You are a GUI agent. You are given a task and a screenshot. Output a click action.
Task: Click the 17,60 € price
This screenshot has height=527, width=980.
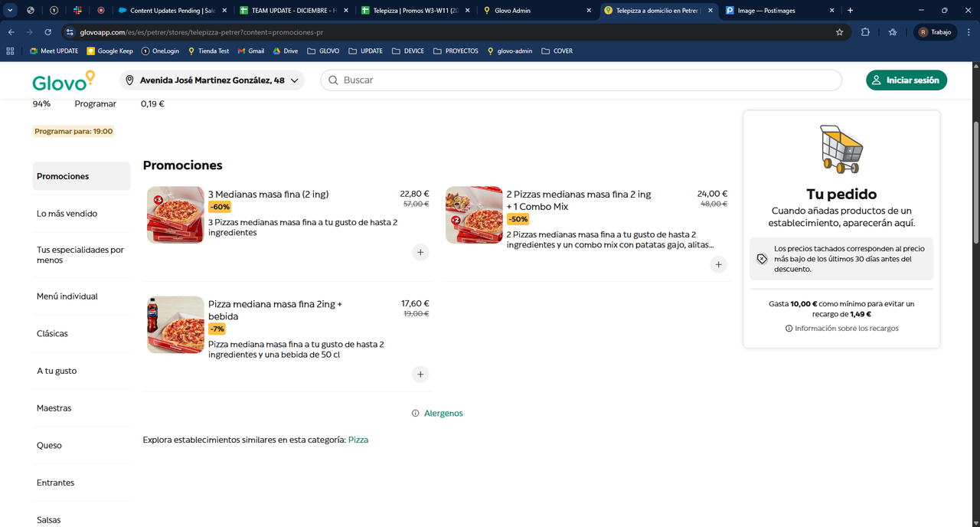415,303
